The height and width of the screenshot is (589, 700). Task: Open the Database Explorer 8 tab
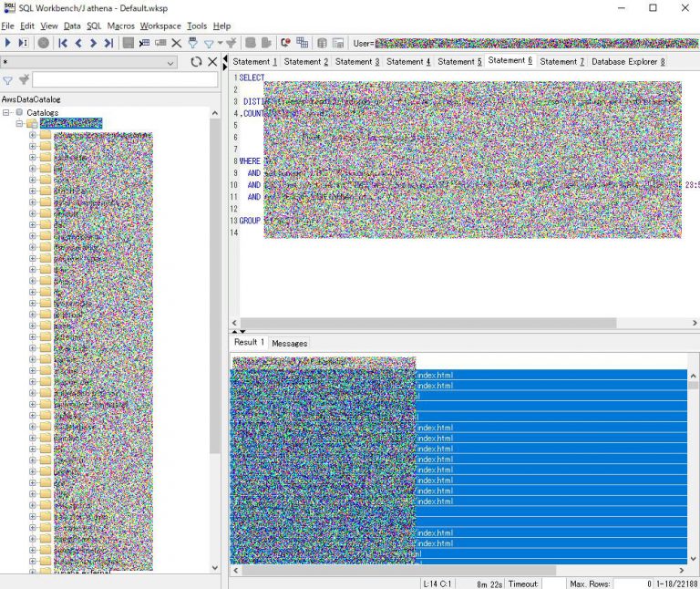[628, 62]
